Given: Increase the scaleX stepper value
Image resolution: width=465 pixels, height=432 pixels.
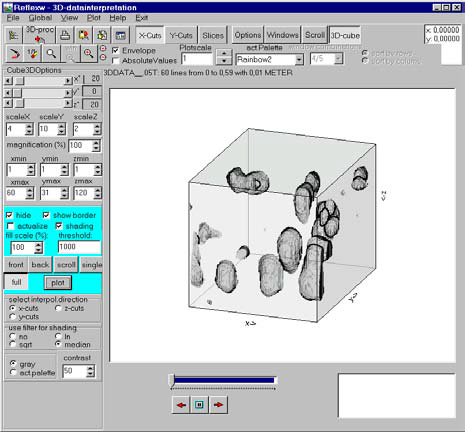Looking at the screenshot, I should tap(29, 126).
